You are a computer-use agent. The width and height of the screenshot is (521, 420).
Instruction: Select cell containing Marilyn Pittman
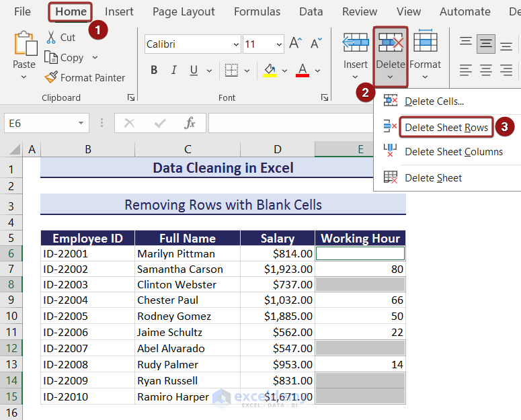(188, 253)
